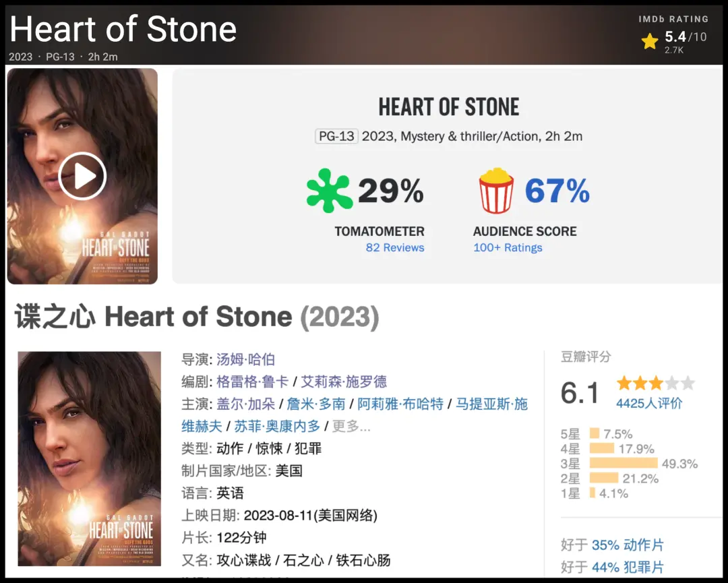Click the PG-13 rating badge
The width and height of the screenshot is (728, 583).
[336, 136]
